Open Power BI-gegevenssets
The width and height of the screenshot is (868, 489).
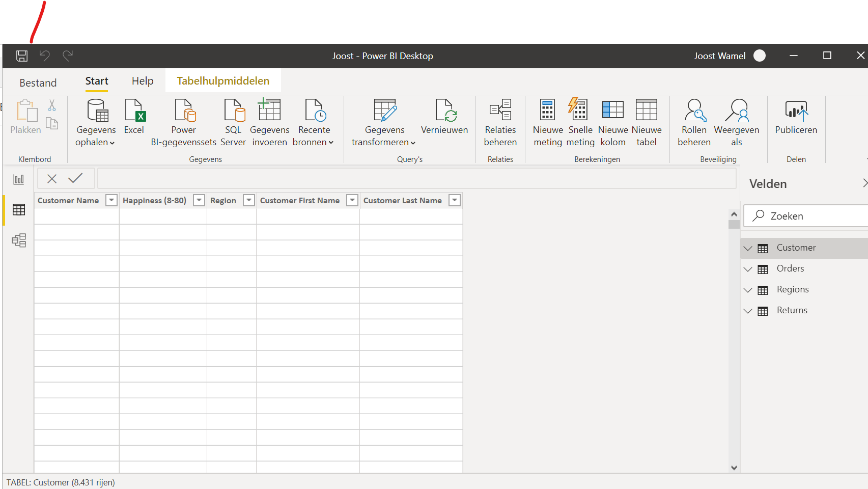click(184, 123)
